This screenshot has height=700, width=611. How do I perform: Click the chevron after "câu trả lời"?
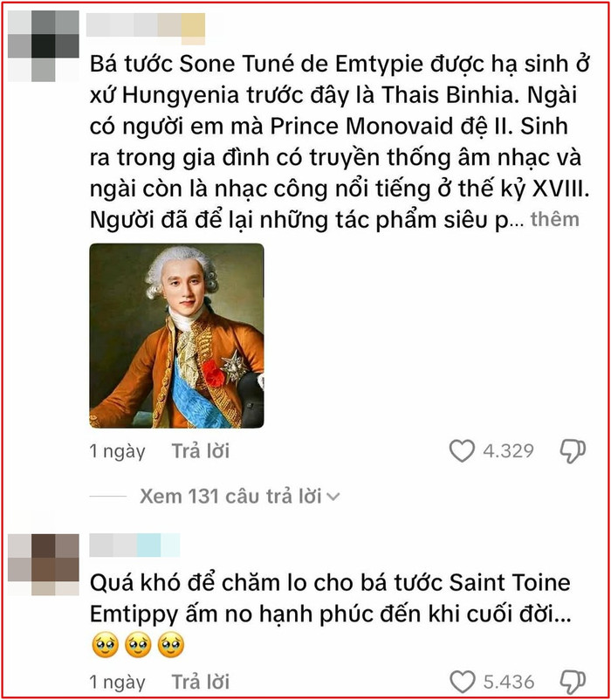tap(333, 497)
